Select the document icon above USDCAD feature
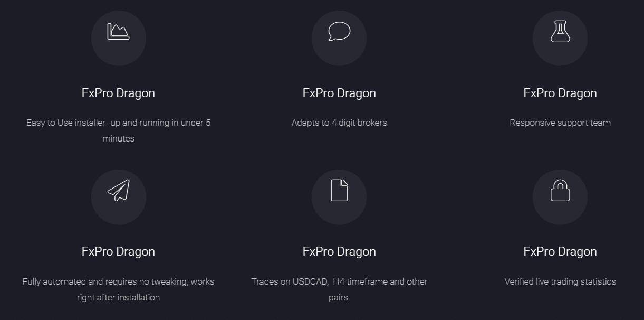 click(339, 196)
